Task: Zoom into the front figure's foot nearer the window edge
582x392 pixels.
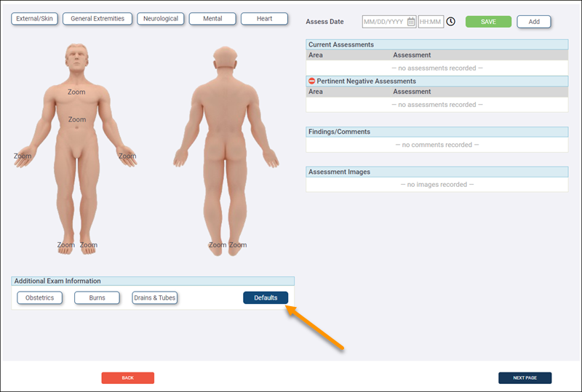Action: pyautogui.click(x=65, y=244)
